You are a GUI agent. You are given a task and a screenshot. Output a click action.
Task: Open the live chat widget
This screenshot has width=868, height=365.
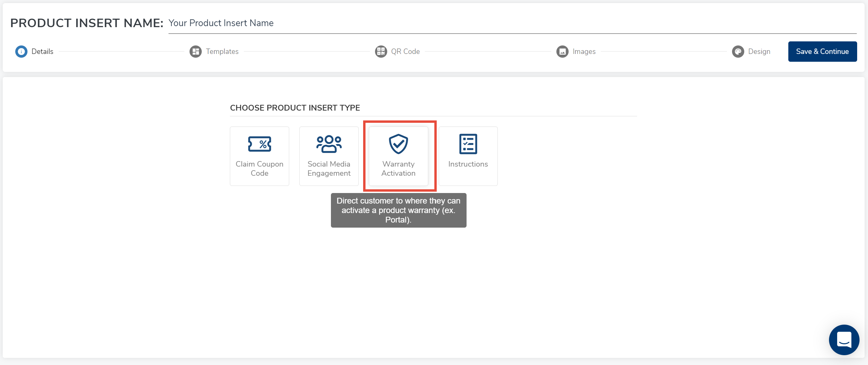pyautogui.click(x=844, y=340)
